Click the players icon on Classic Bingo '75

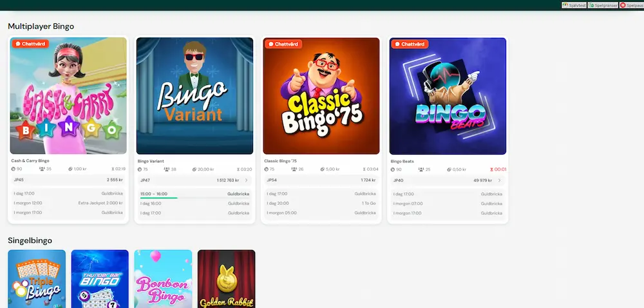[294, 169]
